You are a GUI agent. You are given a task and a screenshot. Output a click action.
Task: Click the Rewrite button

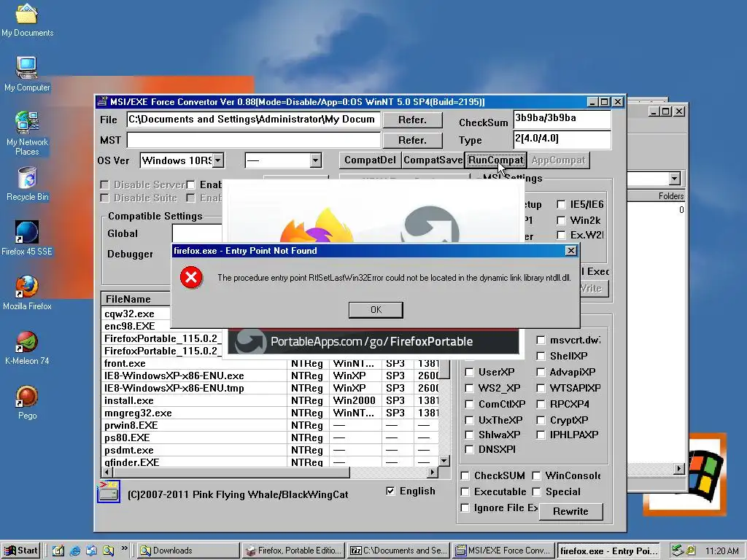(x=570, y=511)
